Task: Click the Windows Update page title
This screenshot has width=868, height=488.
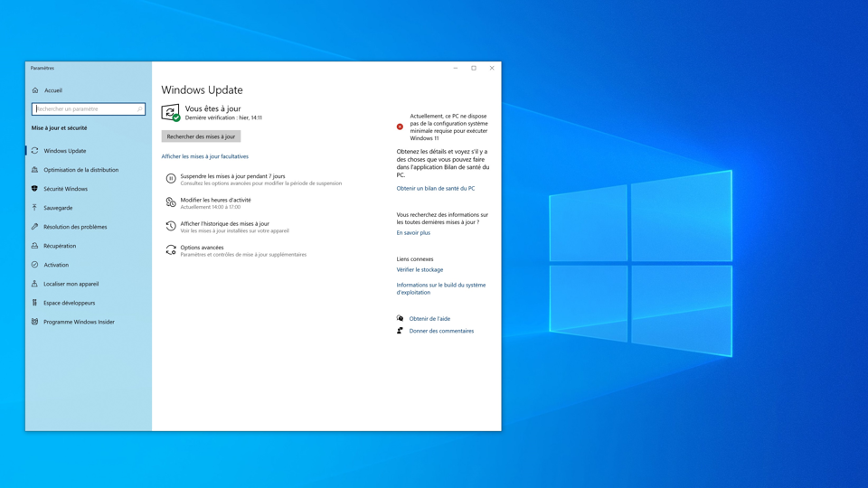Action: 202,89
